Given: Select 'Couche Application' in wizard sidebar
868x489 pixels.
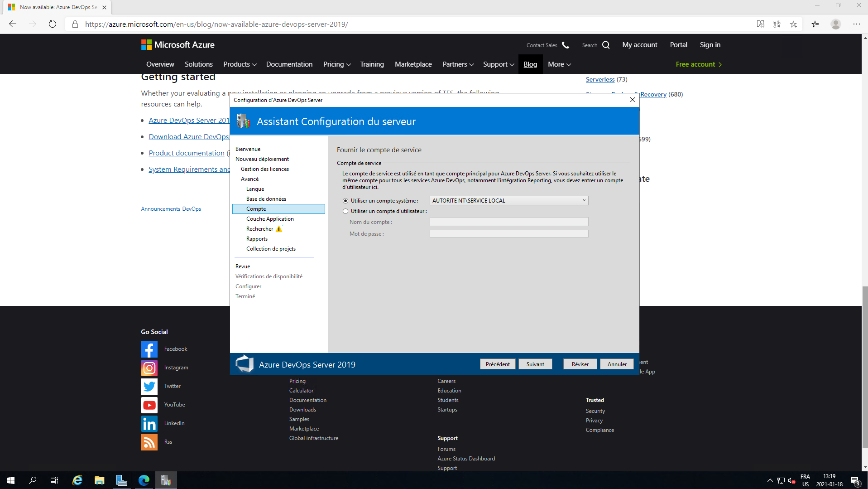Looking at the screenshot, I should pos(270,219).
